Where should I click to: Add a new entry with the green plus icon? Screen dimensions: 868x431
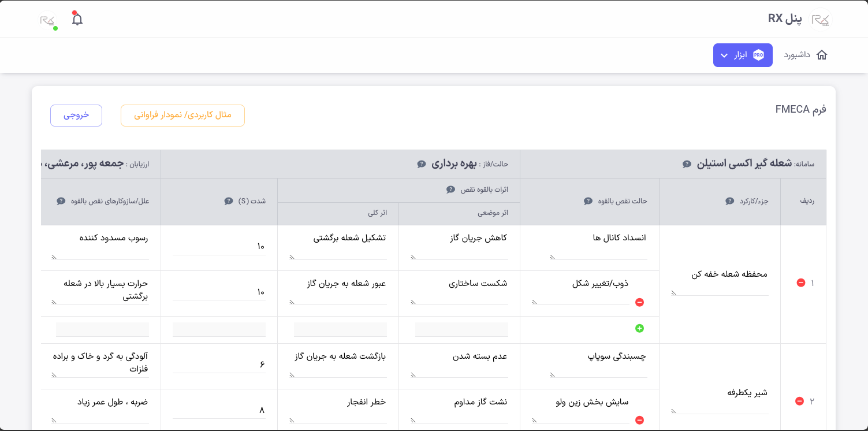point(639,328)
